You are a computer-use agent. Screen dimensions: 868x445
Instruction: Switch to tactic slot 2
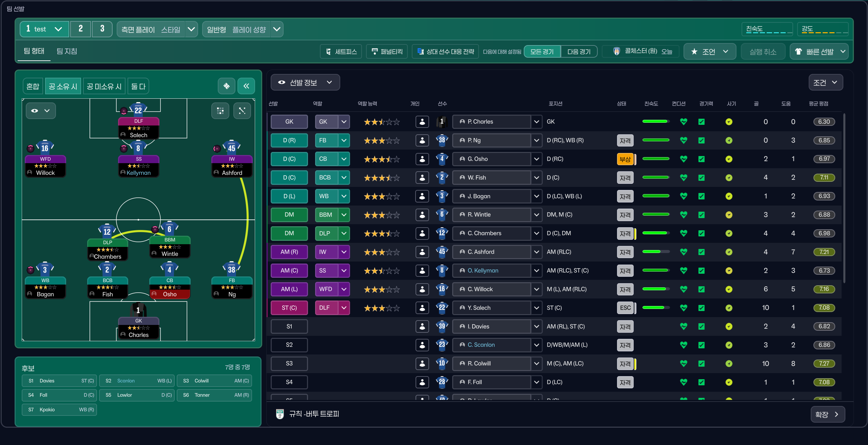80,29
